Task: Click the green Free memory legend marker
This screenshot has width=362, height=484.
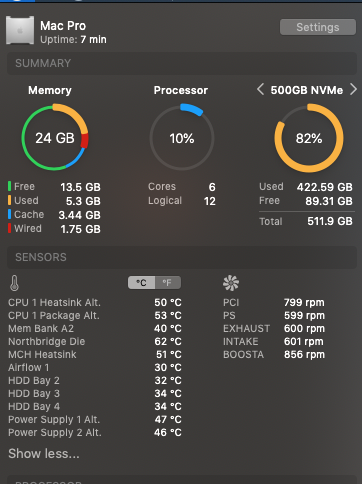Action: (10, 186)
